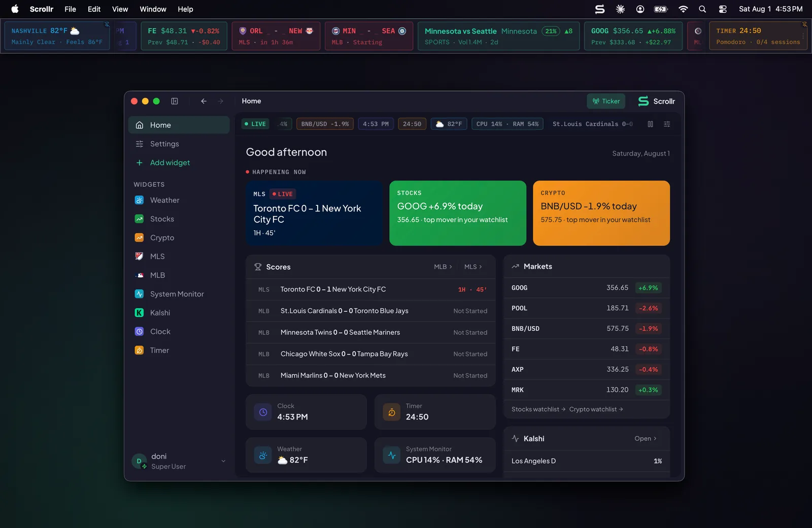The height and width of the screenshot is (528, 812).
Task: Open the Weather widget icon in sidebar
Action: point(139,200)
